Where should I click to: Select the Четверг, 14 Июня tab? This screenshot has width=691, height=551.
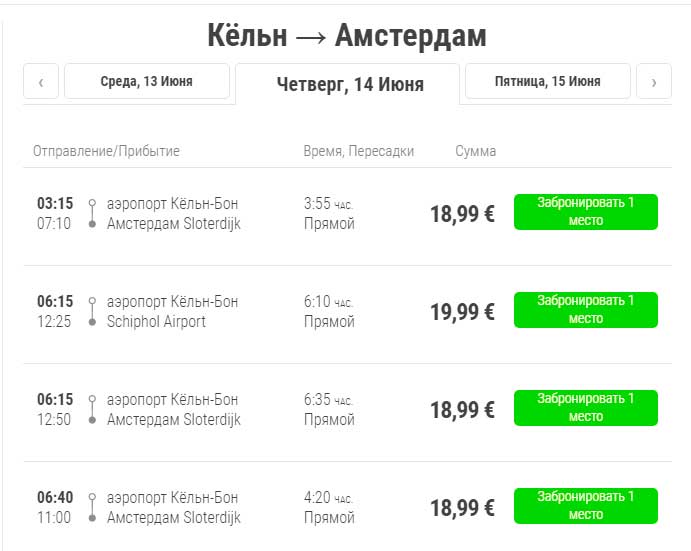(x=349, y=84)
